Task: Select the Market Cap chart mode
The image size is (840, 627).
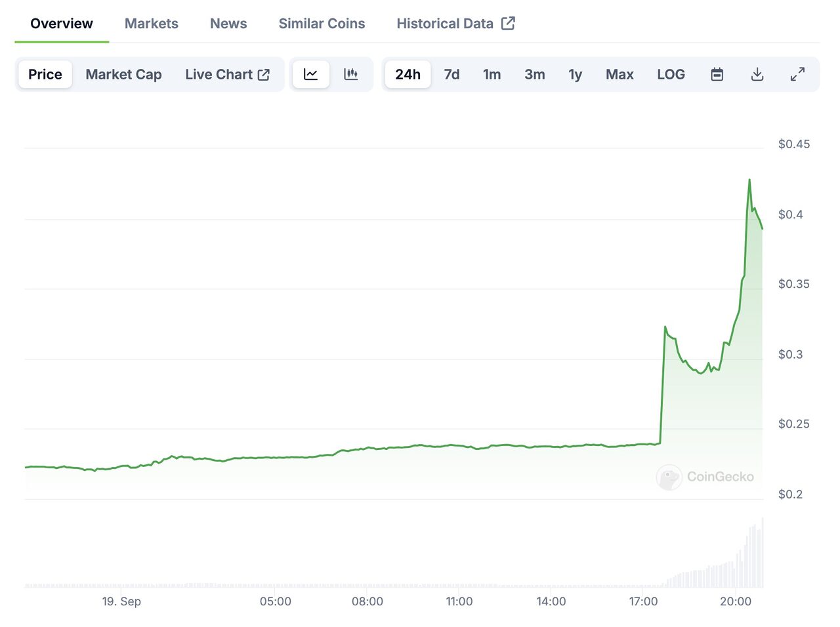Action: 123,74
